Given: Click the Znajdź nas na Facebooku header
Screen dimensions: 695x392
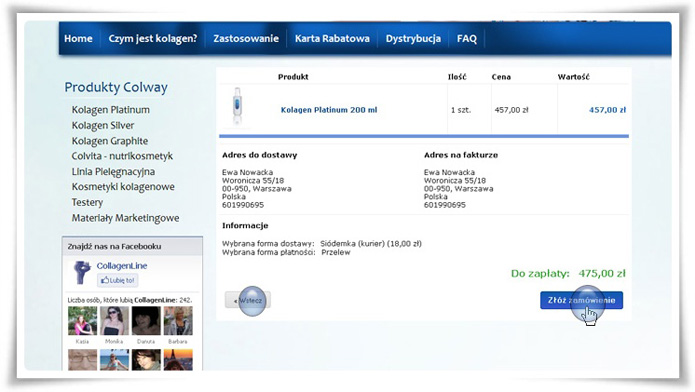Looking at the screenshot, I should tap(114, 247).
